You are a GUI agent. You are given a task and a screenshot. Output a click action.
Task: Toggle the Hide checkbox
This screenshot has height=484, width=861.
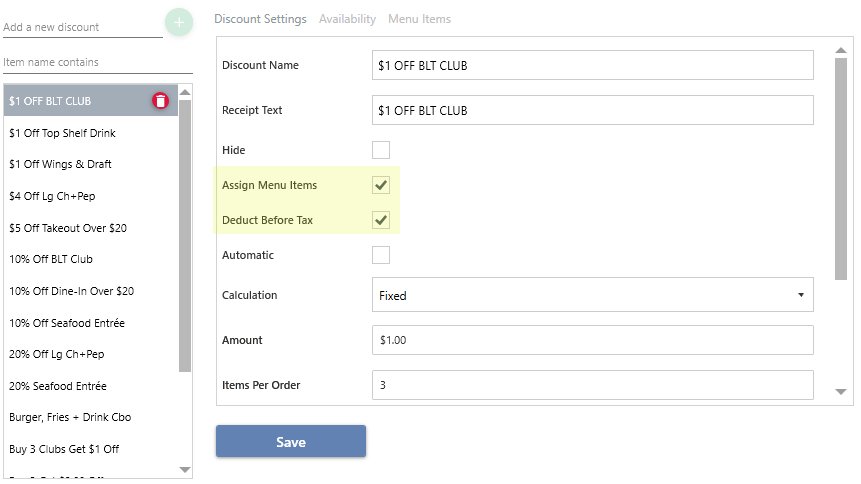coord(381,150)
